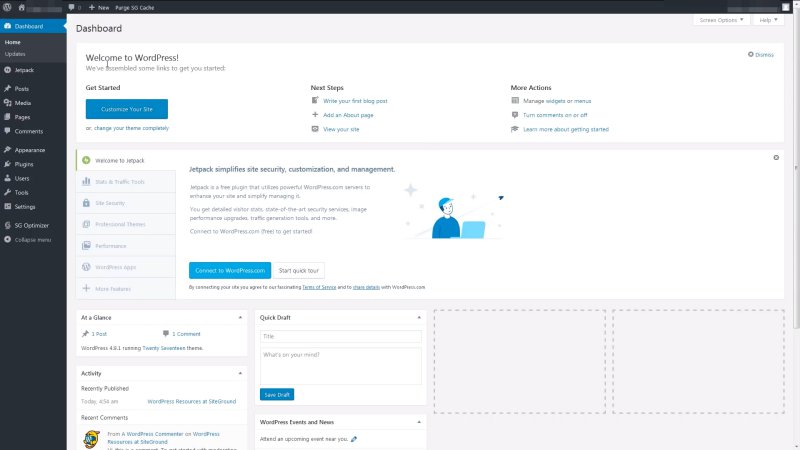This screenshot has width=800, height=450.
Task: Select the Professional Themes tab
Action: pos(126,224)
